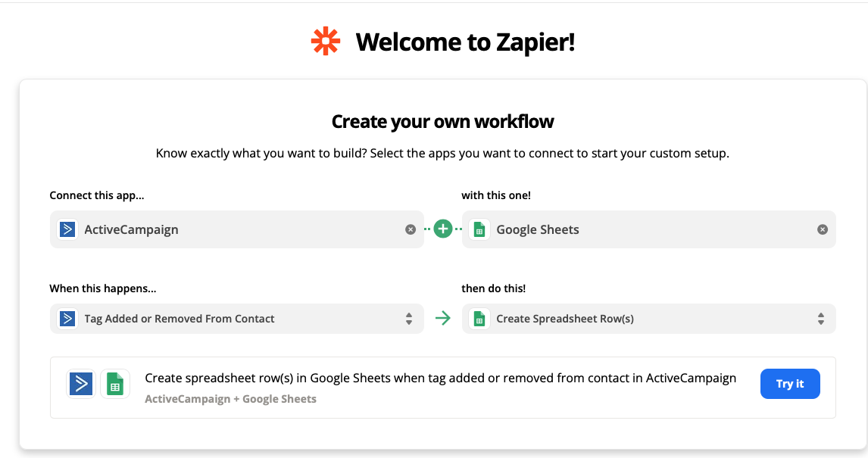Click the Welcome to Zapier! heading
868x458 pixels.
point(465,42)
